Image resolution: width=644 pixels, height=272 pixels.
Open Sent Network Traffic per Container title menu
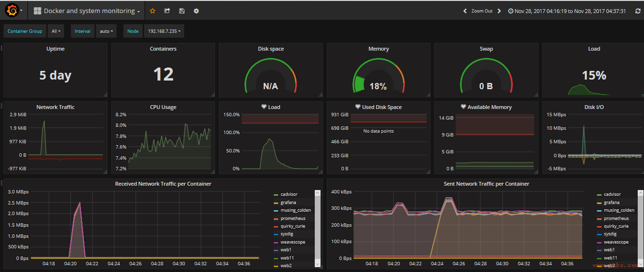pos(486,184)
